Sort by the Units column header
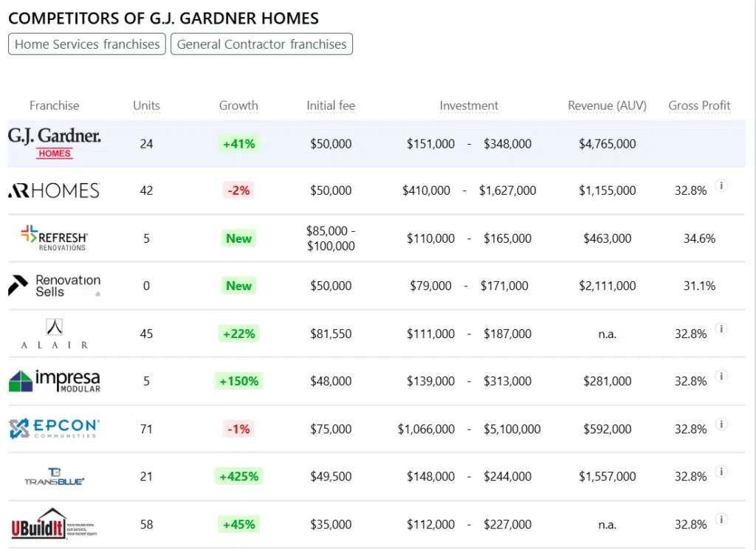The image size is (756, 550). (146, 106)
